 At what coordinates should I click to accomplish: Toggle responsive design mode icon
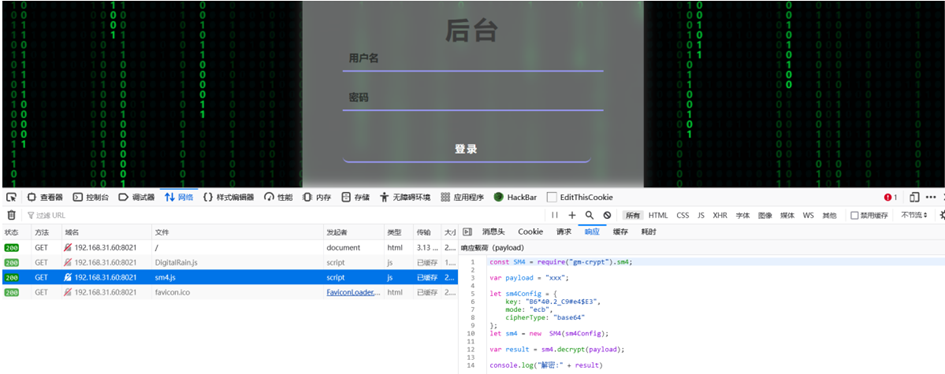point(914,197)
